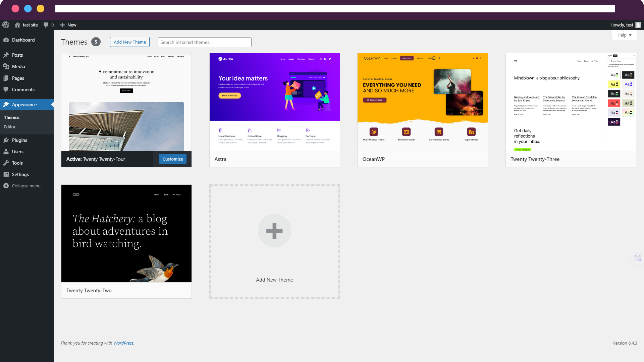Open Twenty Twenty-Four theme thumbnail
The height and width of the screenshot is (362, 644).
(126, 102)
